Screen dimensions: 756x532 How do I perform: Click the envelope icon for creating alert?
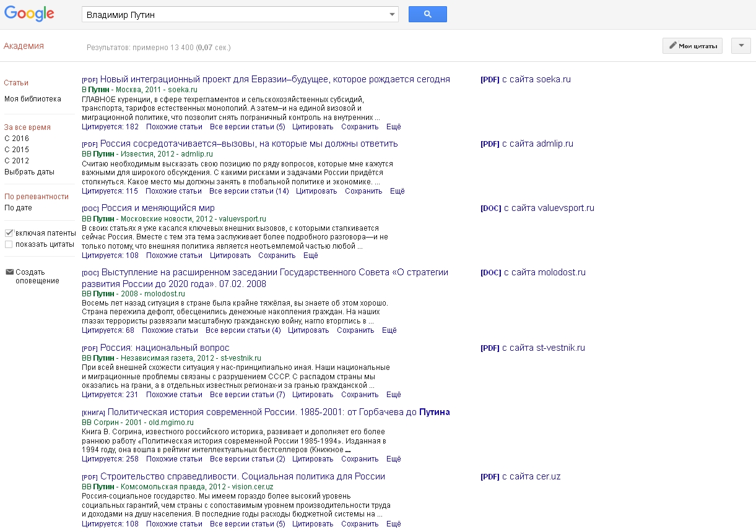(9, 272)
